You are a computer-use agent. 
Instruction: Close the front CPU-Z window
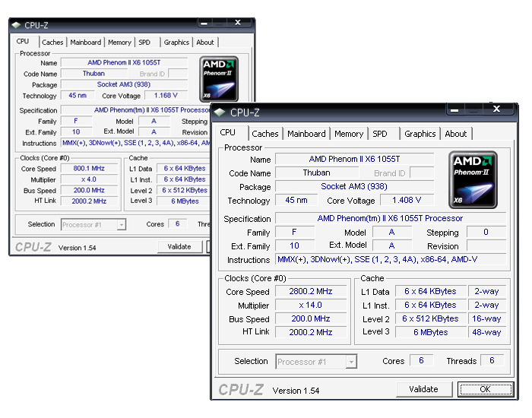497,109
